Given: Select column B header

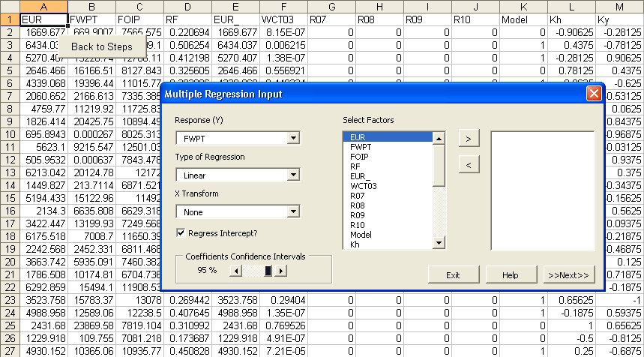Looking at the screenshot, I should tap(91, 7).
